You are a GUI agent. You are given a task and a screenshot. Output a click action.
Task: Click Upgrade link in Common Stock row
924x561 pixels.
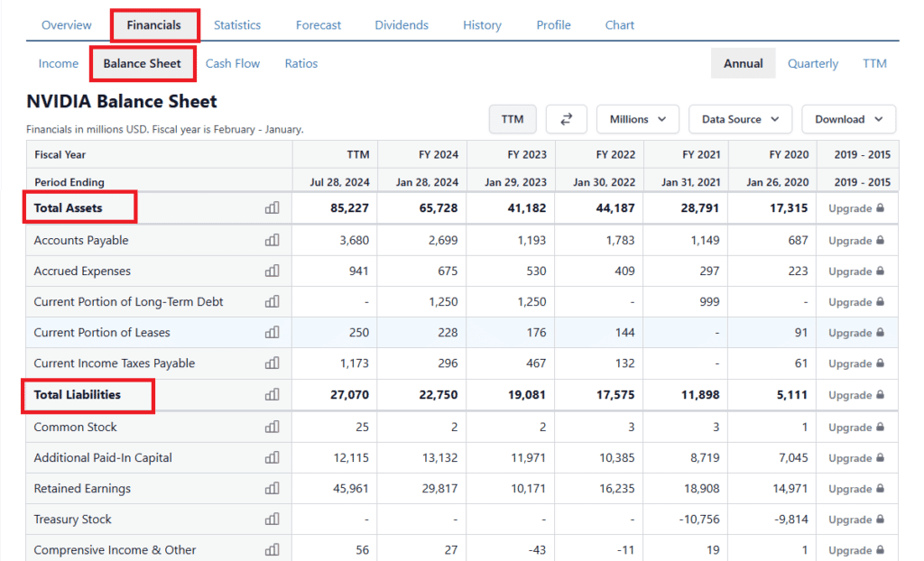[x=856, y=428]
